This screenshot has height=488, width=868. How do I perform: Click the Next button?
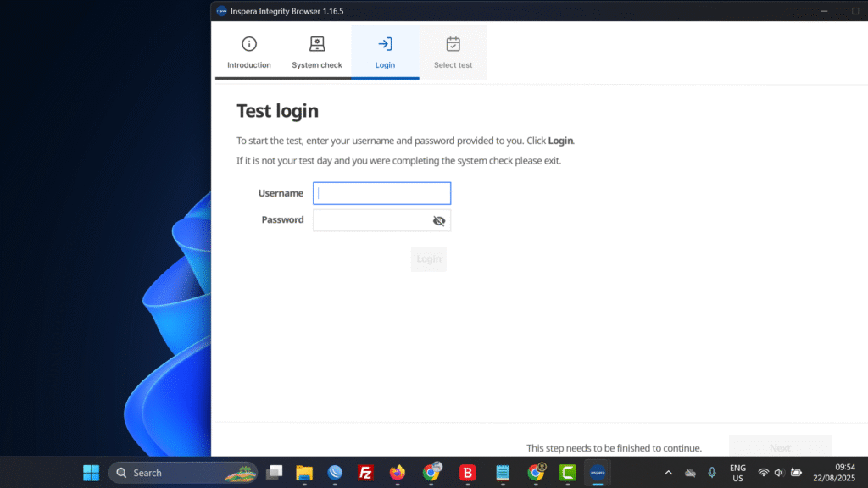pos(780,447)
